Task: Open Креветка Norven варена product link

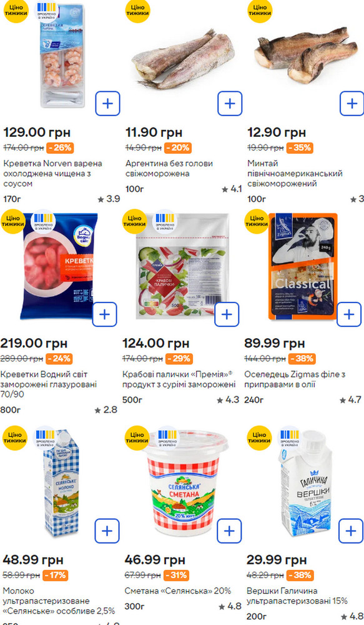Action: (x=53, y=173)
